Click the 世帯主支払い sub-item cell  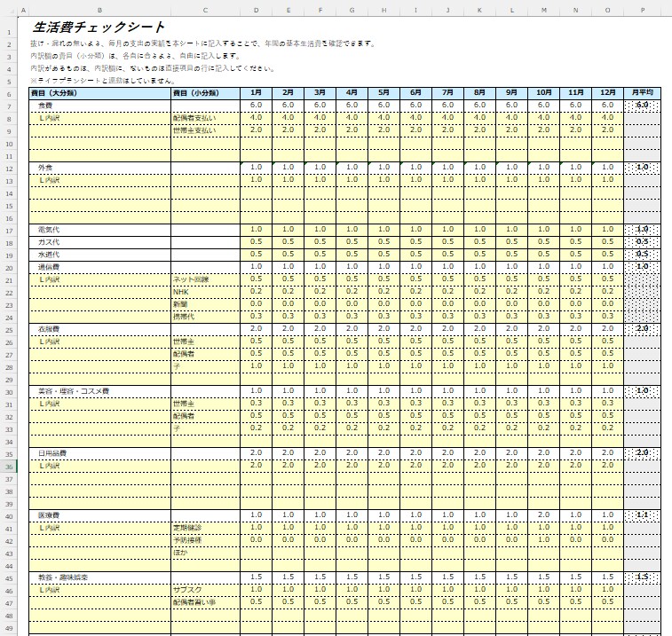[x=205, y=130]
